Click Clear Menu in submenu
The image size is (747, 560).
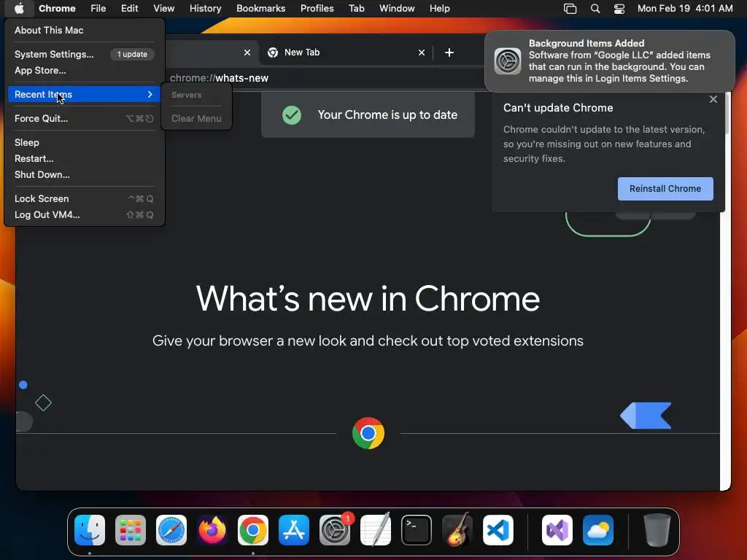click(196, 119)
